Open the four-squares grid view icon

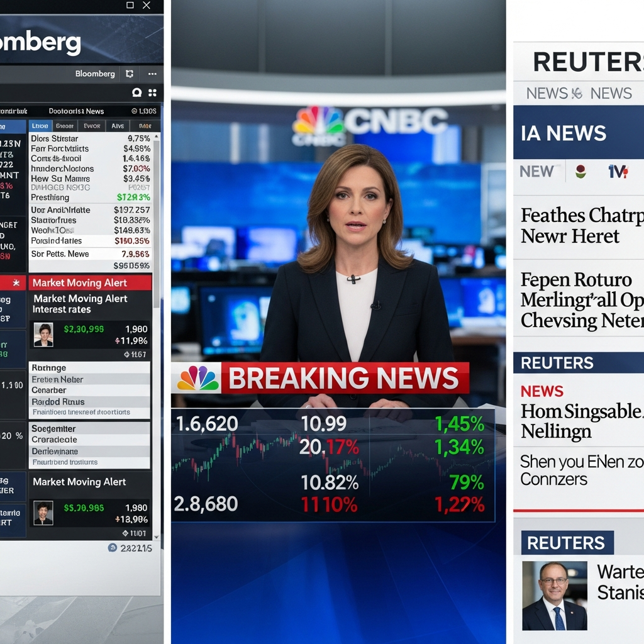click(152, 92)
